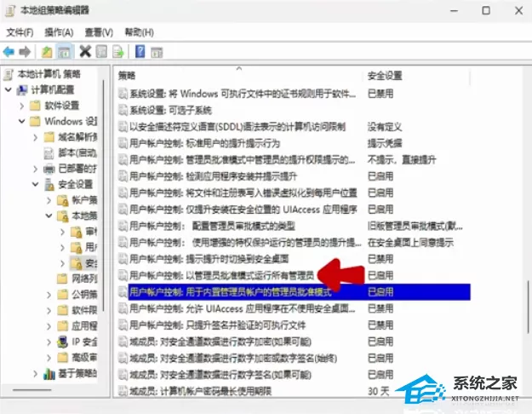Open the 操作(A) menu

click(59, 32)
